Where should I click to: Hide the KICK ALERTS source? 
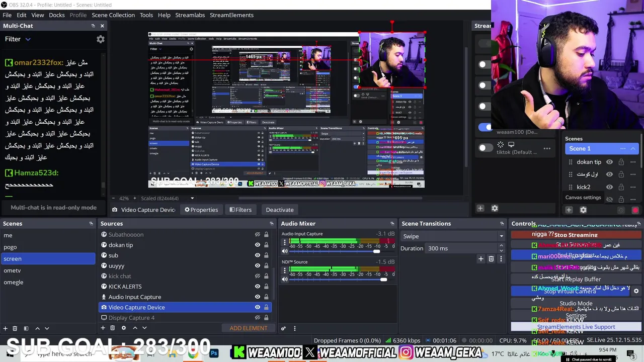258,287
